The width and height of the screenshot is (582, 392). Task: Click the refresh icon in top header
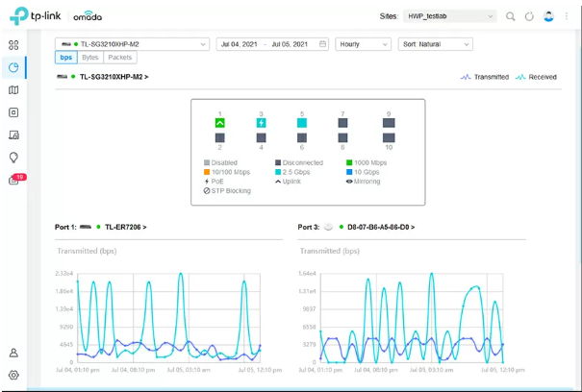[529, 16]
